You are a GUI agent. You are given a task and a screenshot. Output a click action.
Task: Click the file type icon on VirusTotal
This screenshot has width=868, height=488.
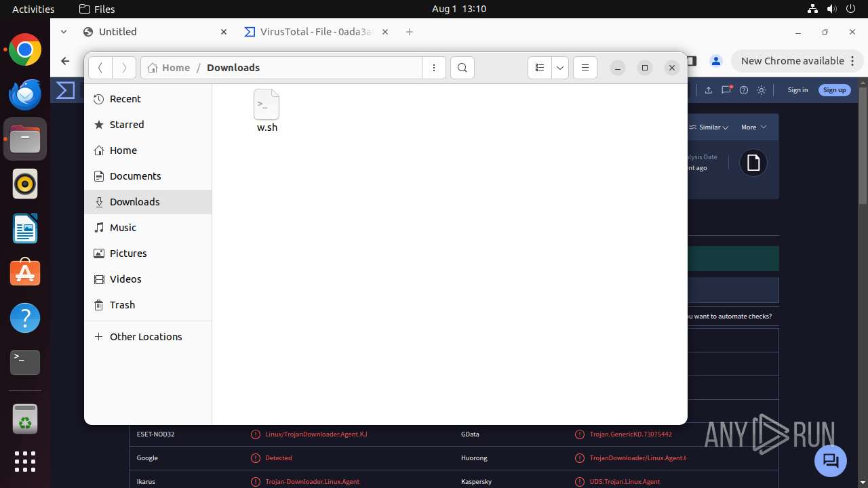753,163
